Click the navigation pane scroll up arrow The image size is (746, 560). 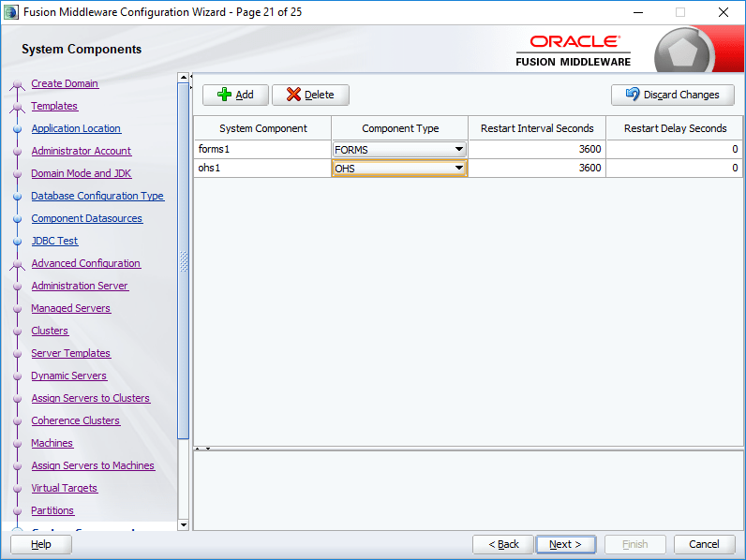tap(183, 78)
